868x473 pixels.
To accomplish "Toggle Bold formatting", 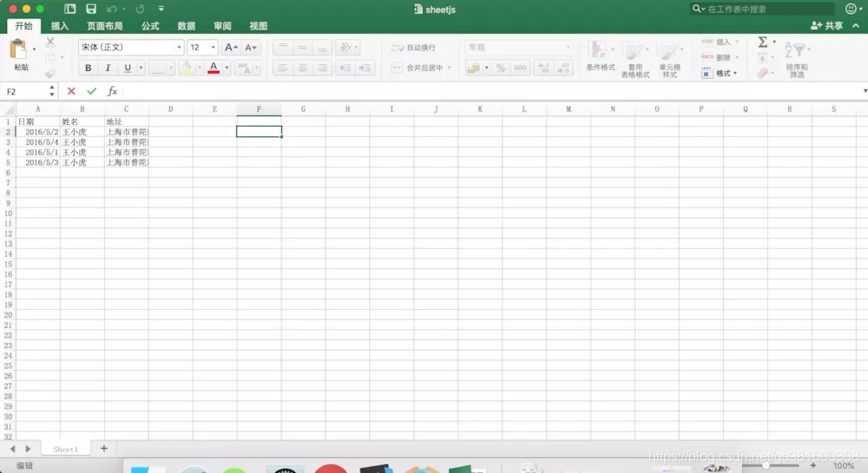I will coord(88,68).
